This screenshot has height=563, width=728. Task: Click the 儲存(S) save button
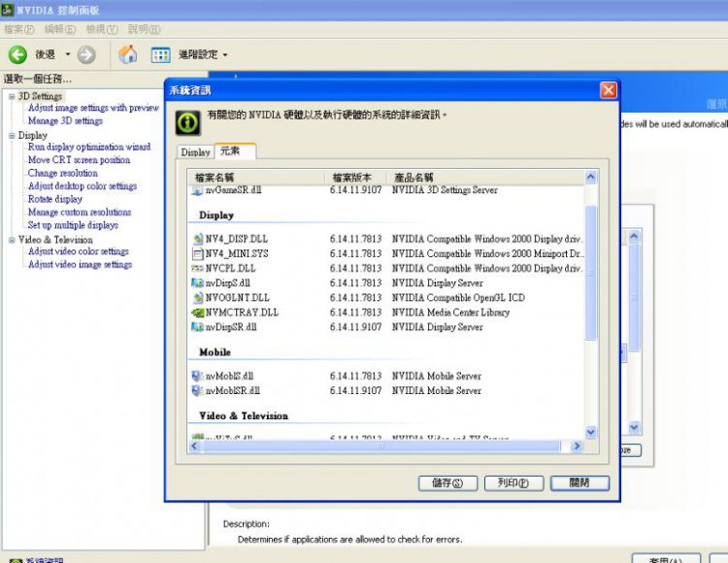click(447, 483)
